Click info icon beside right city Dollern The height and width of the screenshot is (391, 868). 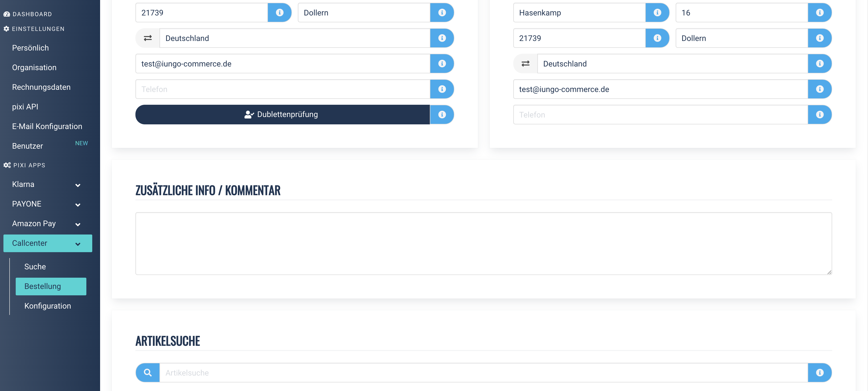[x=819, y=38]
